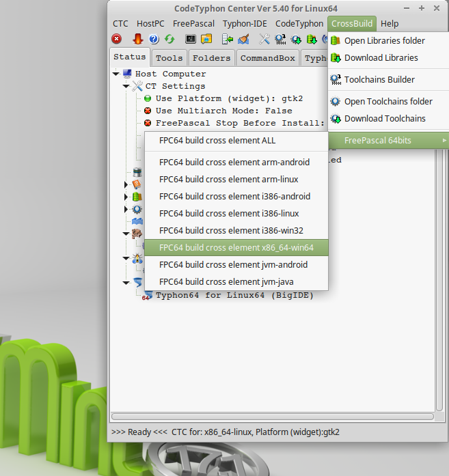Choose Download Libraries

coord(389,57)
